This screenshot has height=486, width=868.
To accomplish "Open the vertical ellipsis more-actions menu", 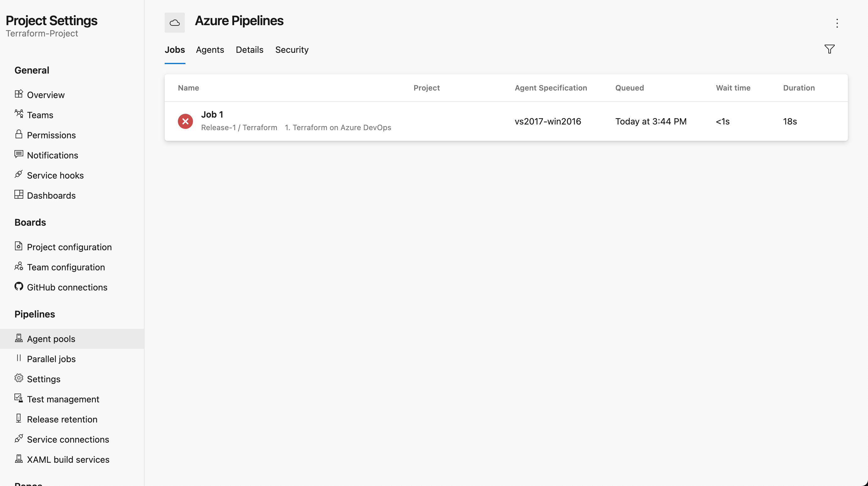I will (837, 23).
